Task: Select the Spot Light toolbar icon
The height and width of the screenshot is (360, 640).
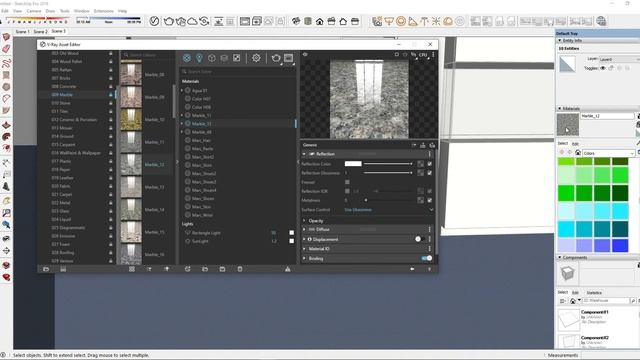Action: pyautogui.click(x=413, y=21)
